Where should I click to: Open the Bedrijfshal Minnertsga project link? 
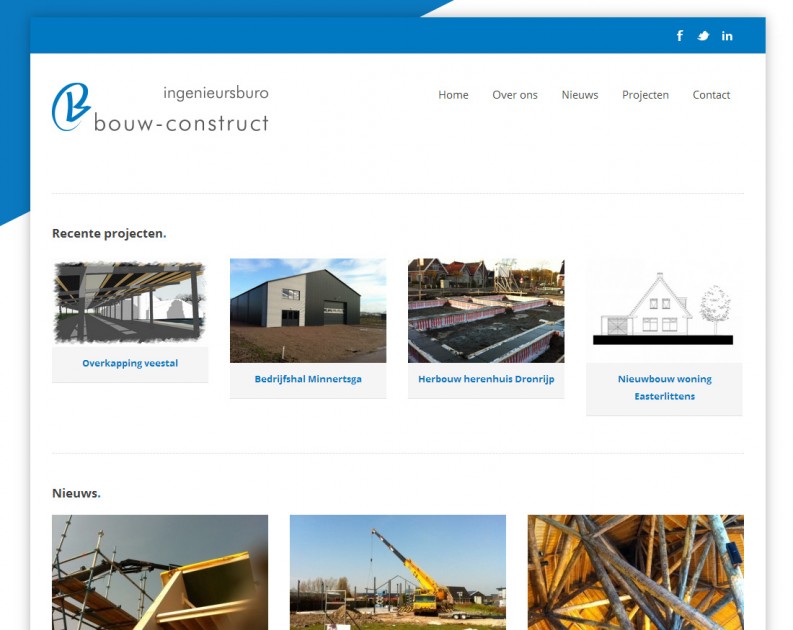308,380
